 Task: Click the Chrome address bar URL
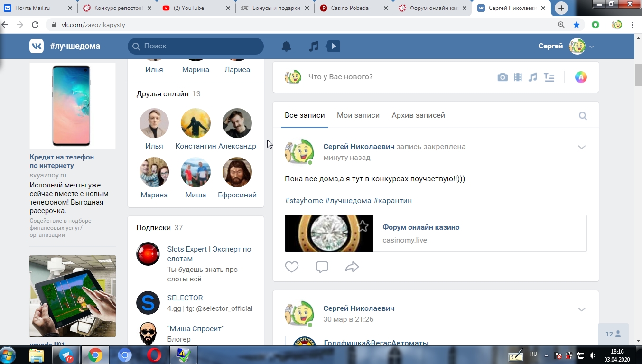pos(93,25)
